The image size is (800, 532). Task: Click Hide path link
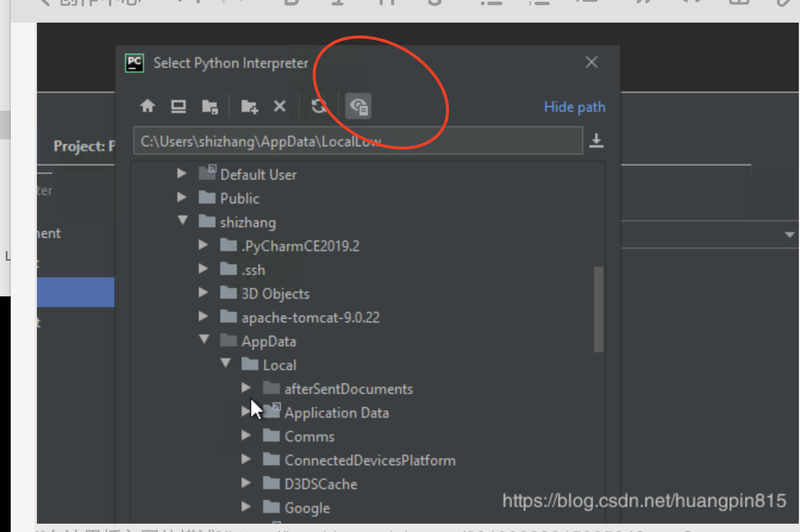[x=574, y=107]
